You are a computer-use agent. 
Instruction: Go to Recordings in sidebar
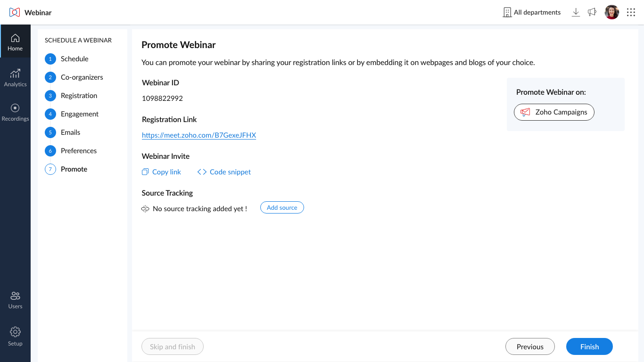point(15,112)
